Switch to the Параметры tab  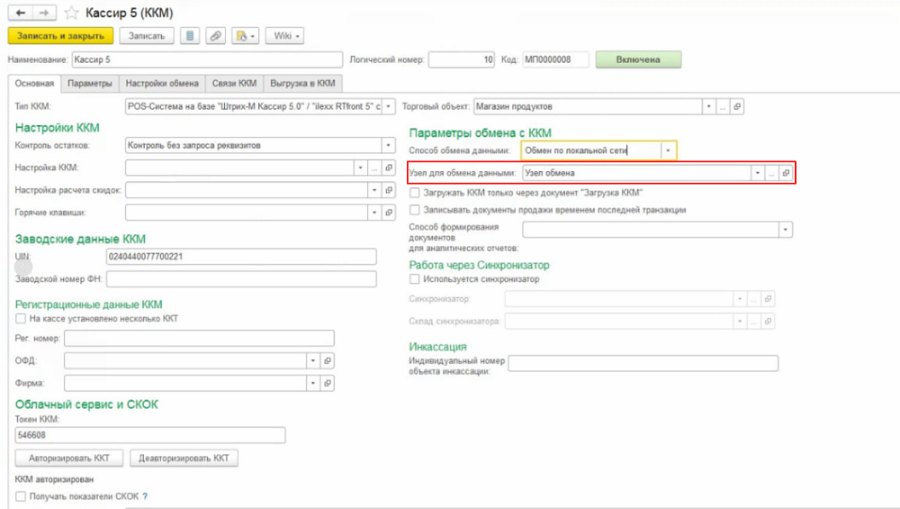click(90, 83)
